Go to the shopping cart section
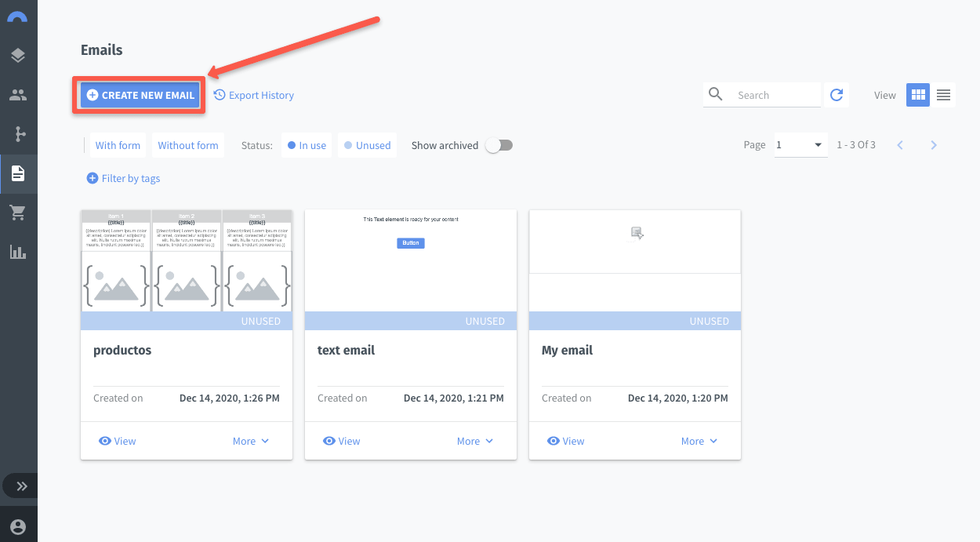Image resolution: width=980 pixels, height=542 pixels. coord(19,213)
